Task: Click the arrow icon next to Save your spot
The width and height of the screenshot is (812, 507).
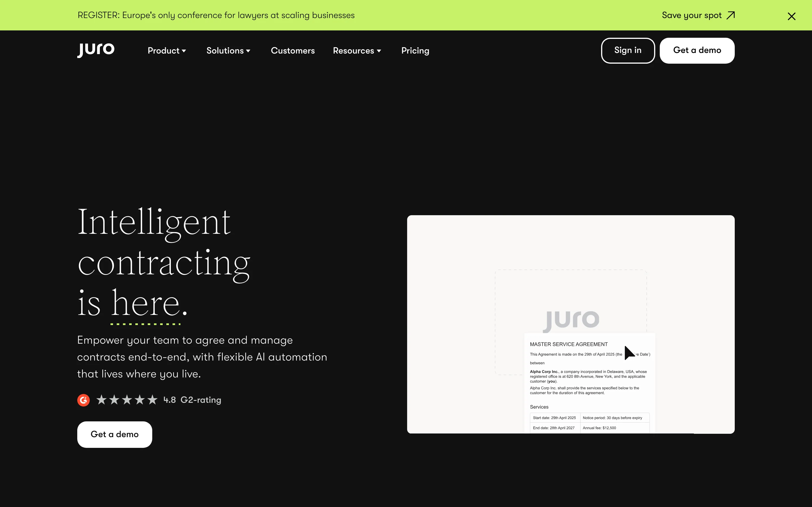Action: pyautogui.click(x=731, y=15)
